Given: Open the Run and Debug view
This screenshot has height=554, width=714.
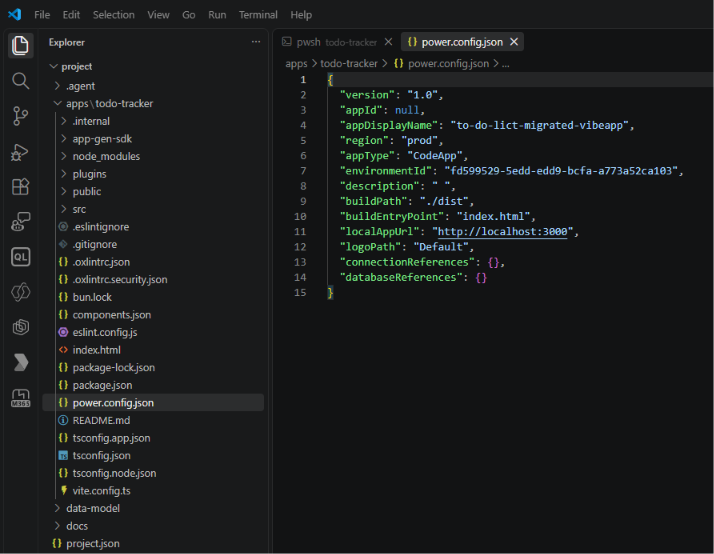Looking at the screenshot, I should [20, 152].
